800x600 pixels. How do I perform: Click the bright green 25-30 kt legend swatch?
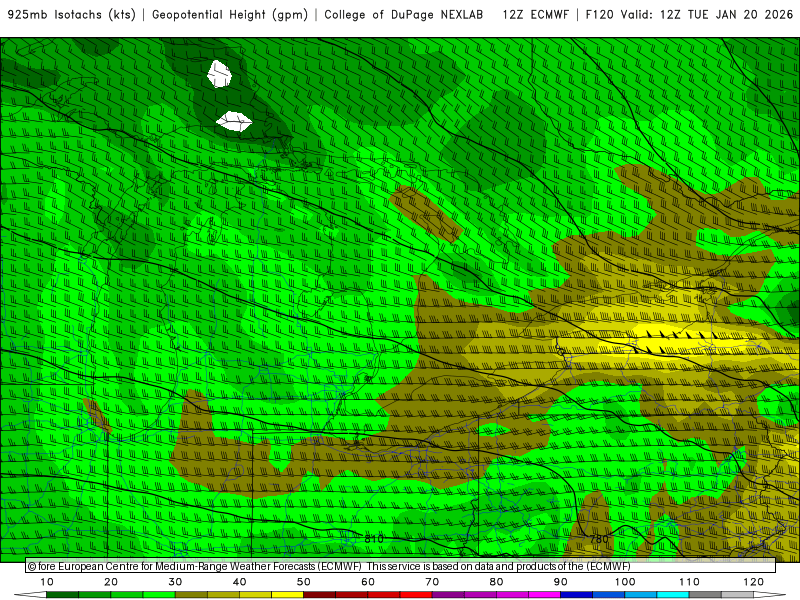(159, 595)
